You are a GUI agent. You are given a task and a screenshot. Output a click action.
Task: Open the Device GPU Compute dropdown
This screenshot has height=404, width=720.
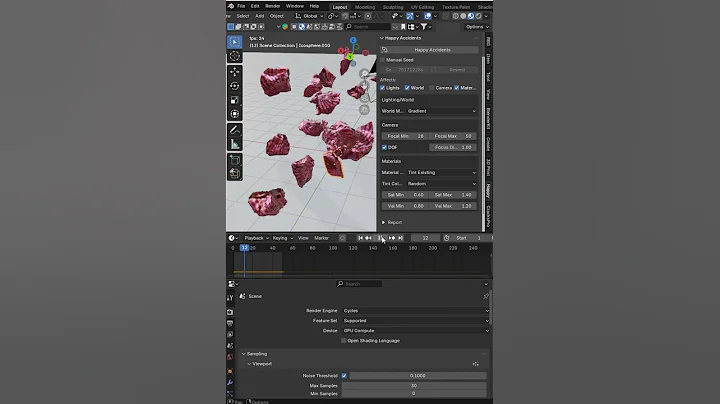[416, 331]
